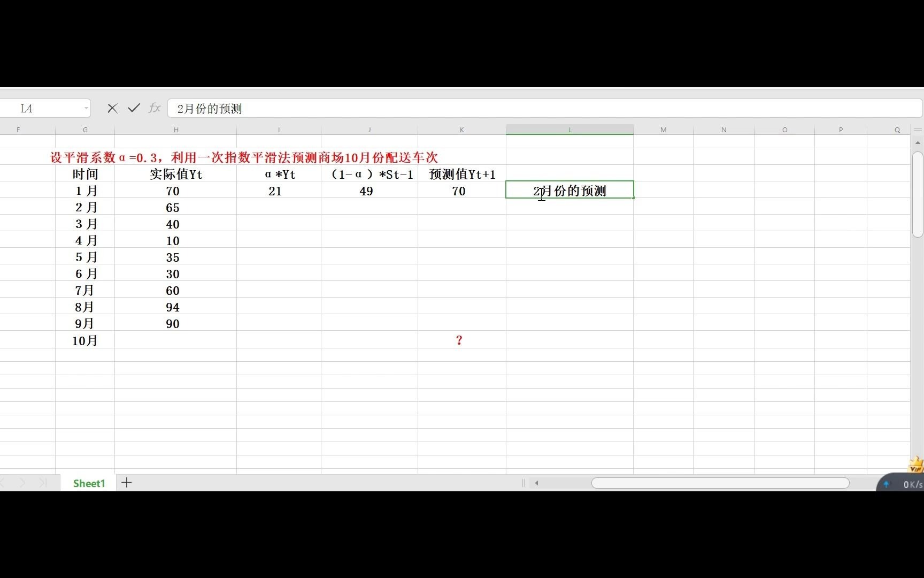Select the February value 65

[176, 207]
